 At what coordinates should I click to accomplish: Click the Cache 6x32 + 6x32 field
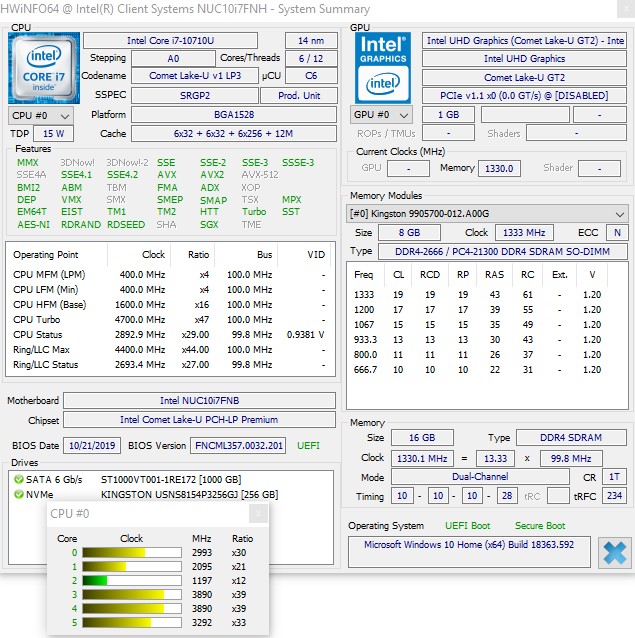(x=234, y=133)
